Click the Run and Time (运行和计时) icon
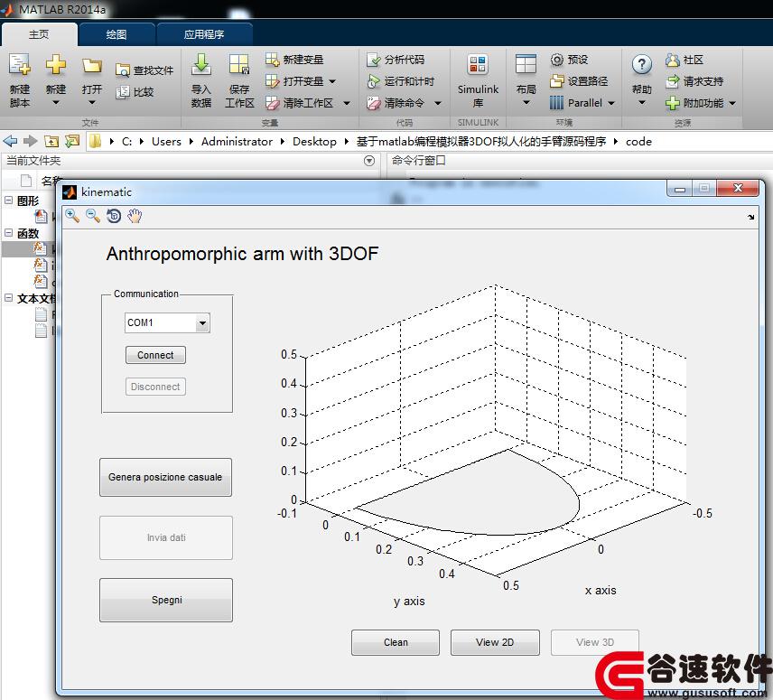Screen dimensions: 773x700 click(373, 81)
